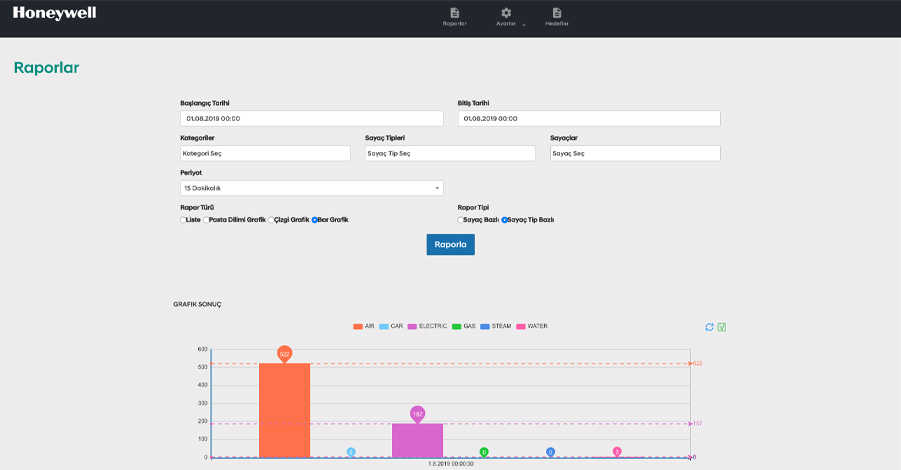Open the Periyot 15 Dakikalık dropdown
Viewport: 901px width, 470px height.
312,188
